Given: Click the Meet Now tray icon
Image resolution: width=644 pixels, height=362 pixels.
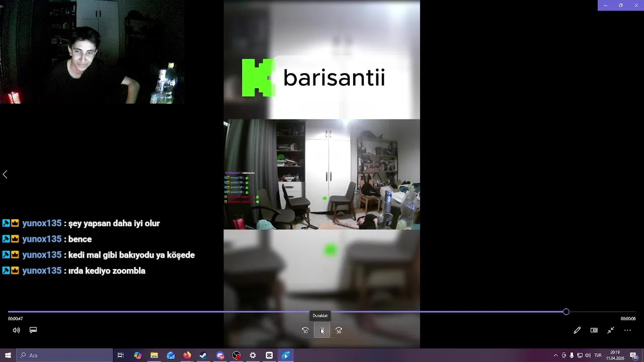Looking at the screenshot, I should [x=563, y=355].
